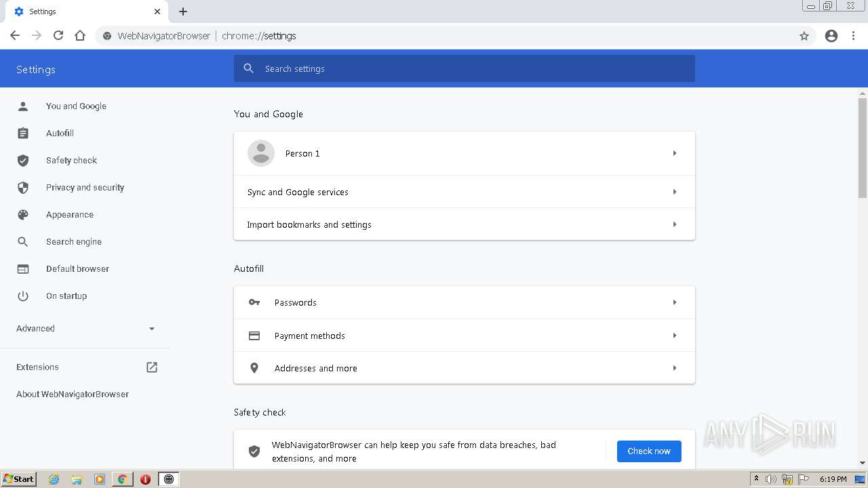Open Internet Explorer from taskbar
Screen dimensions: 868x488
(x=54, y=479)
